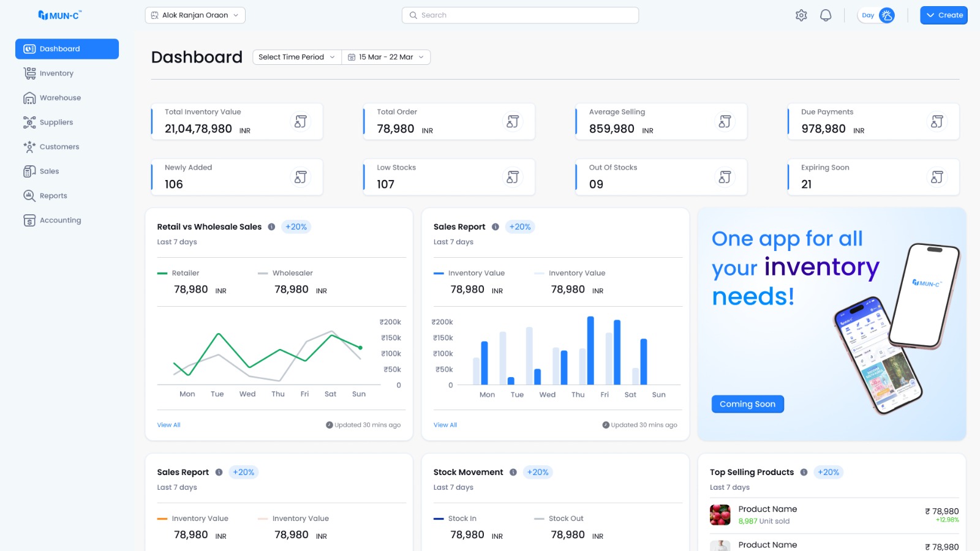Click the tallest Thu bar in Sales Report

click(x=590, y=350)
